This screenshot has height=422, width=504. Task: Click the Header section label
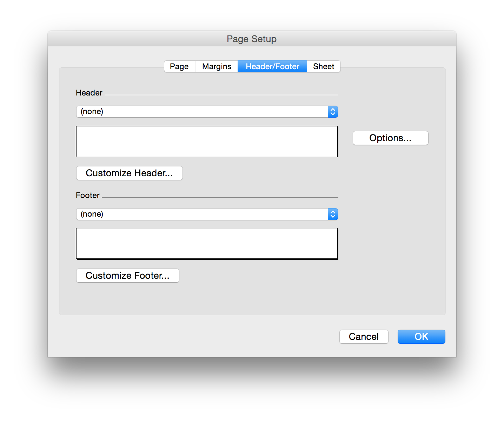click(x=89, y=93)
